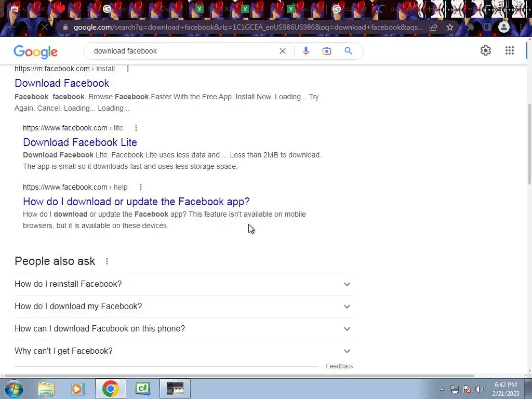Open options for facebook.com help result

coord(140,187)
